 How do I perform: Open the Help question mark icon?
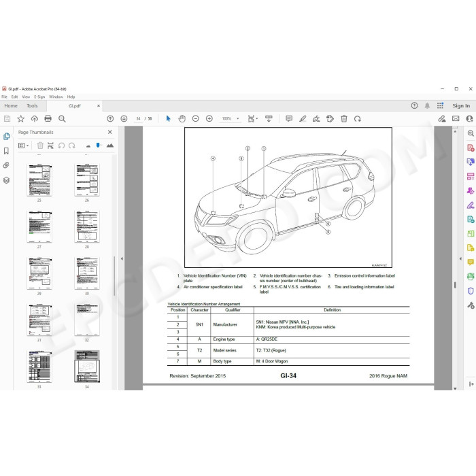(414, 105)
